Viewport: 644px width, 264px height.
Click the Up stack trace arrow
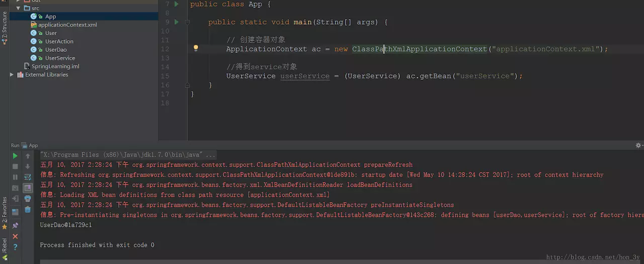pos(28,156)
